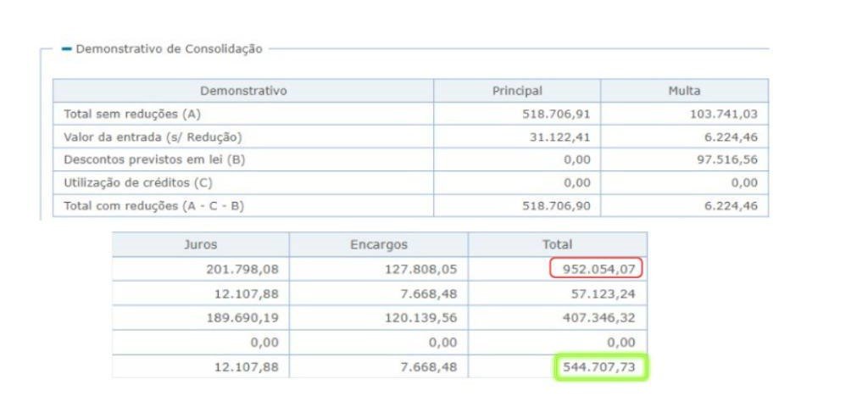Viewport: 868px width, 402px height.
Task: Click the Encargos column header
Action: tap(379, 244)
